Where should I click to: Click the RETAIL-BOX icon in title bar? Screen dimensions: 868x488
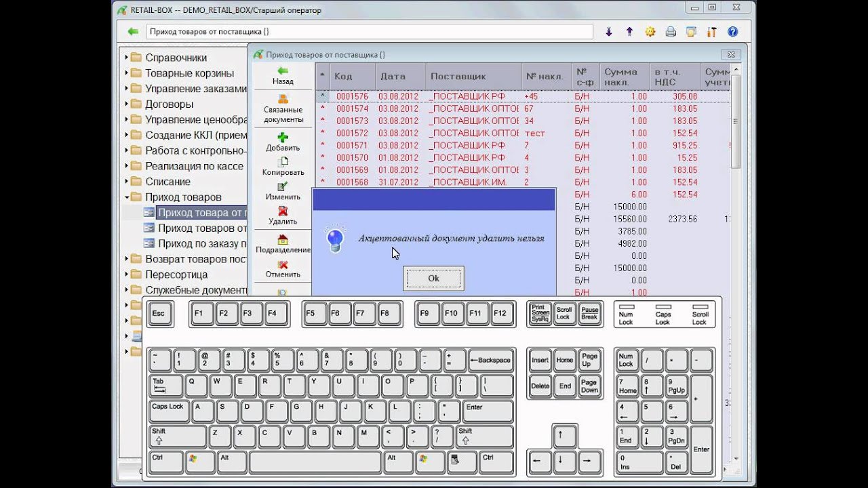click(x=121, y=10)
